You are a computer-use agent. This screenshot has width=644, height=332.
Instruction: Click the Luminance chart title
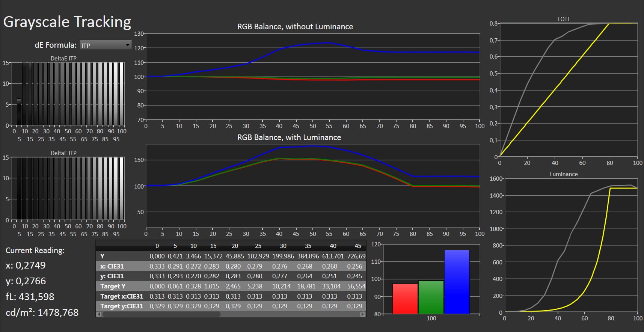pos(564,174)
